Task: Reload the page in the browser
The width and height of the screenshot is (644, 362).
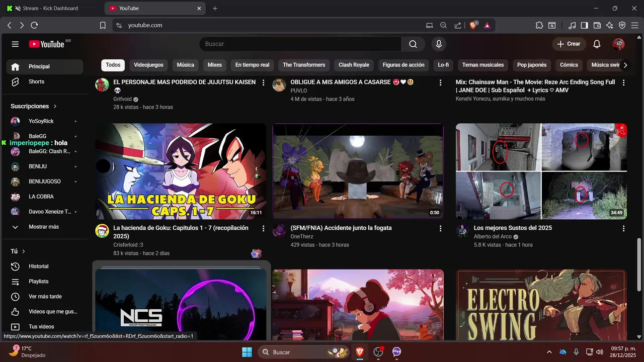Action: click(34, 25)
